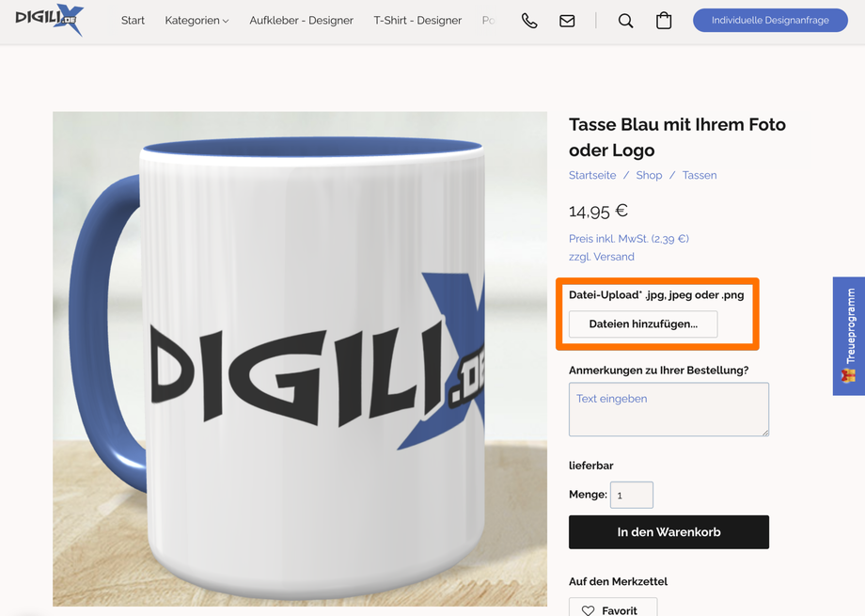The image size is (865, 616).
Task: Click the Digilix logo in header
Action: pos(49,19)
